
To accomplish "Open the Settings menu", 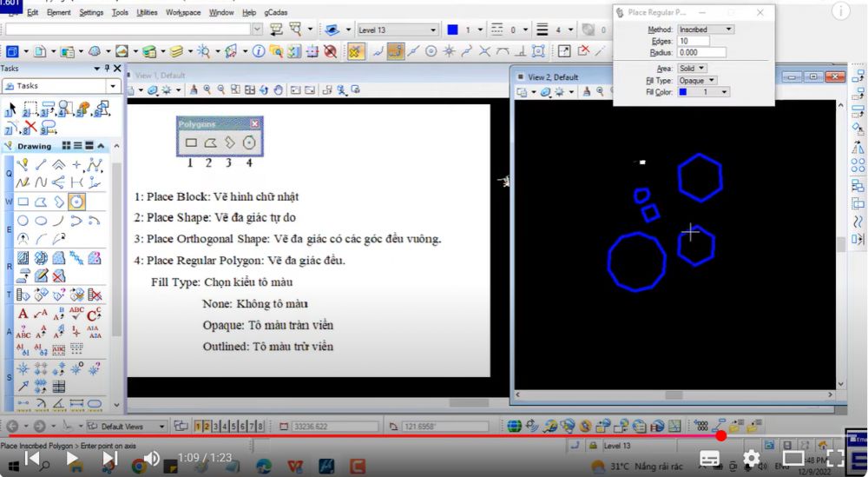I will click(91, 12).
